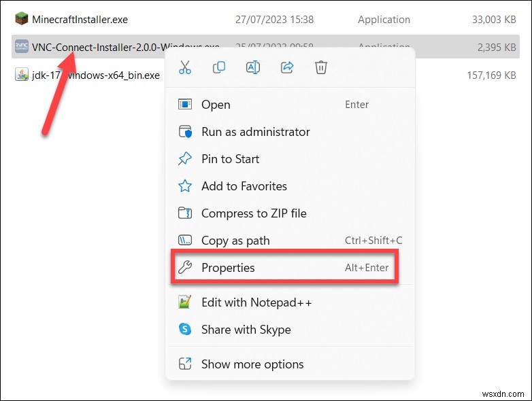The image size is (532, 401).
Task: Click the Delete trash can icon
Action: pyautogui.click(x=321, y=67)
